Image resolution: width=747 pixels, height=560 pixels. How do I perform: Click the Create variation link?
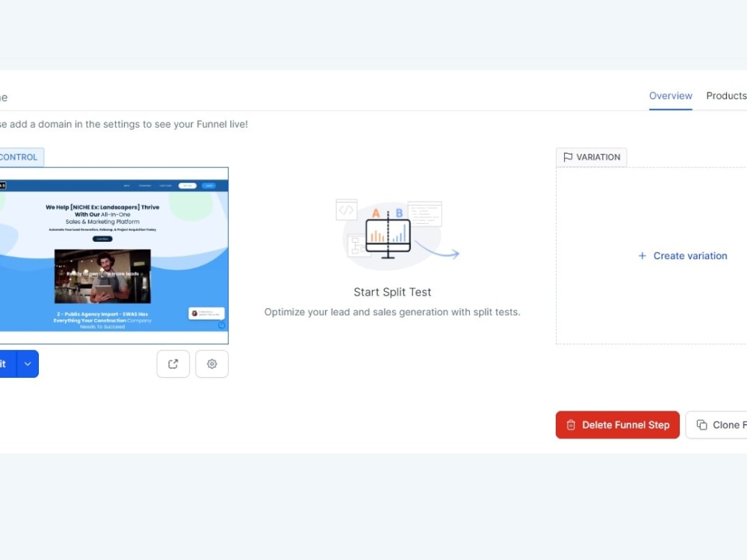(683, 255)
